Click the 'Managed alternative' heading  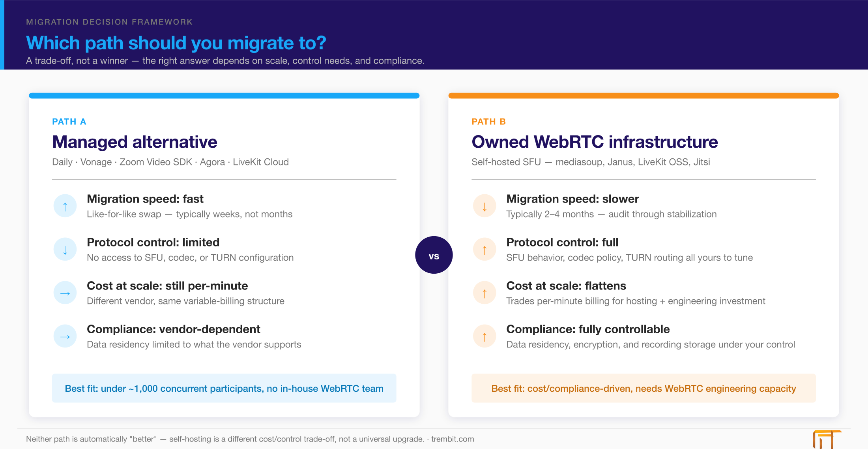(135, 142)
